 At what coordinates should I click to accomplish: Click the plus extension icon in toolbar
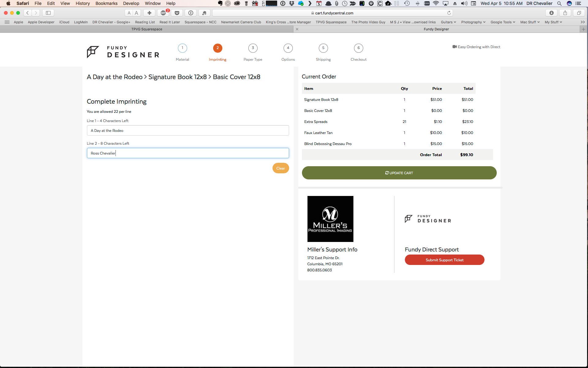(x=149, y=13)
